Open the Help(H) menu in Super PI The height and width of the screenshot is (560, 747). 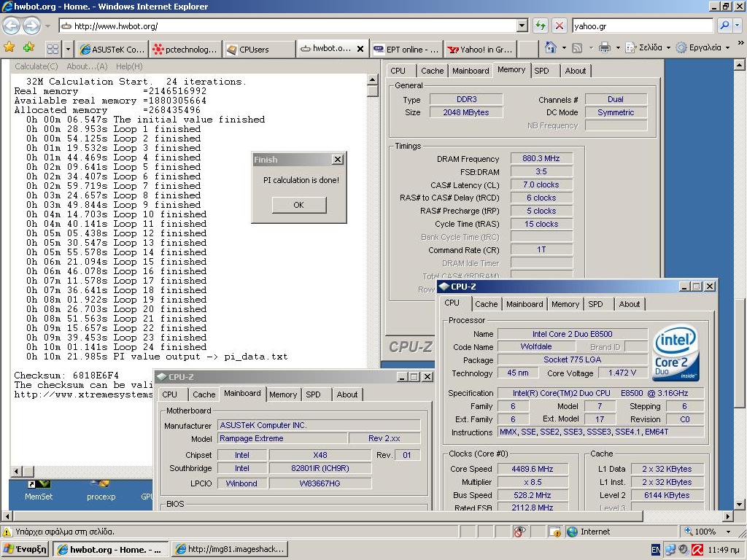click(128, 66)
